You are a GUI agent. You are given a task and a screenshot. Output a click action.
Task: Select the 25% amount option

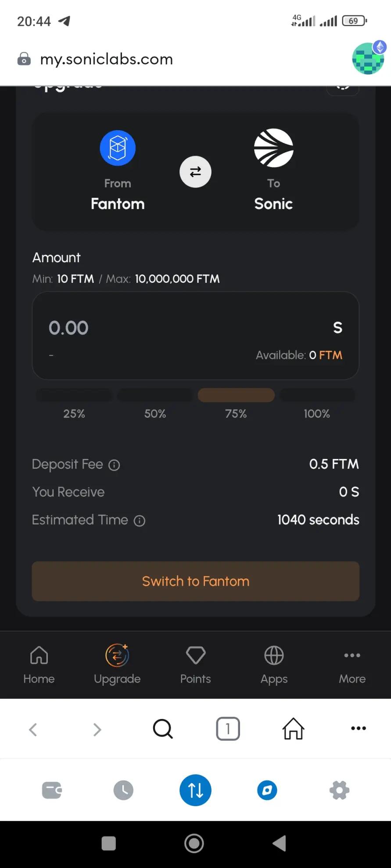point(74,395)
